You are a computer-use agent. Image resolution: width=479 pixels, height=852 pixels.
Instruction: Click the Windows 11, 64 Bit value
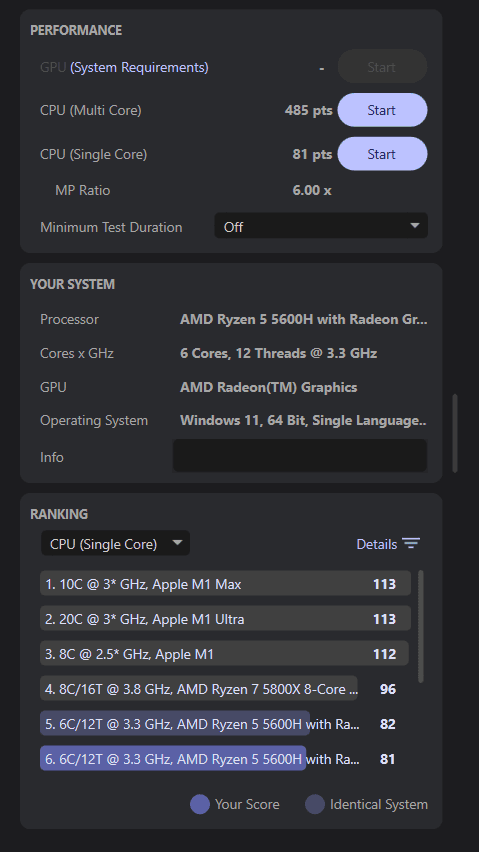[x=303, y=421]
